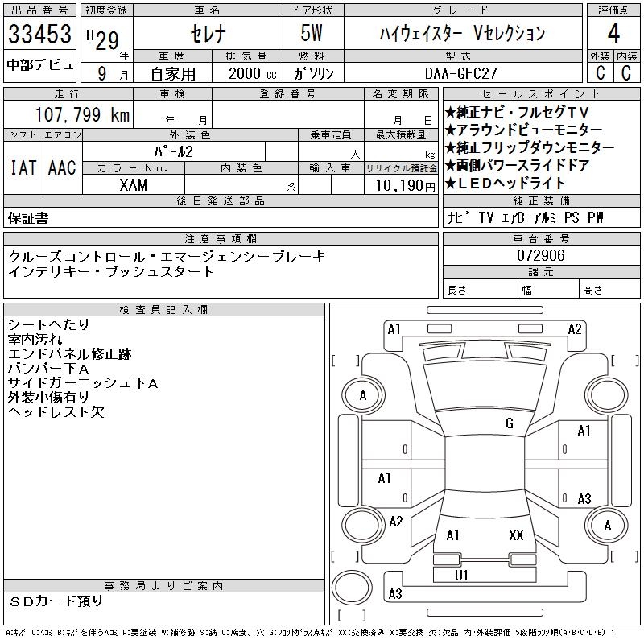Select the sales point アラウンドビューモニター
Image resolution: width=644 pixels, height=644 pixels.
tap(524, 130)
